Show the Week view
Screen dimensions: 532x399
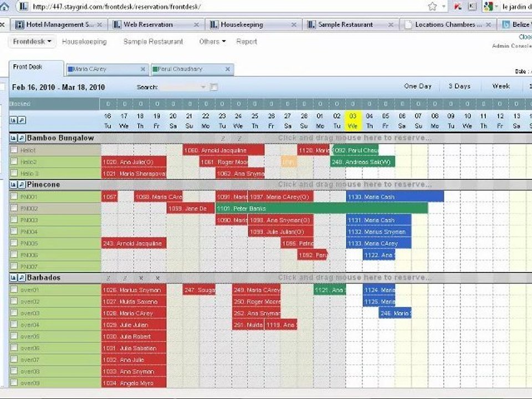click(501, 86)
